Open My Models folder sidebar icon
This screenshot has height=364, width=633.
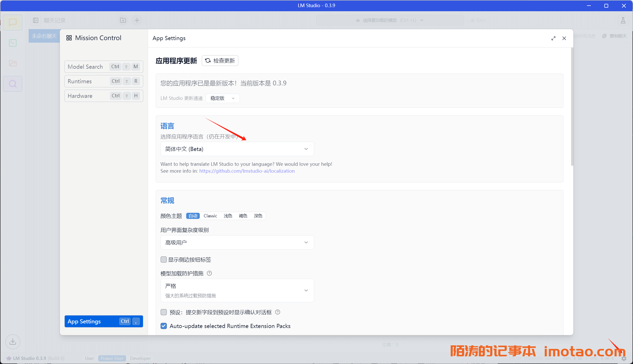tap(13, 63)
